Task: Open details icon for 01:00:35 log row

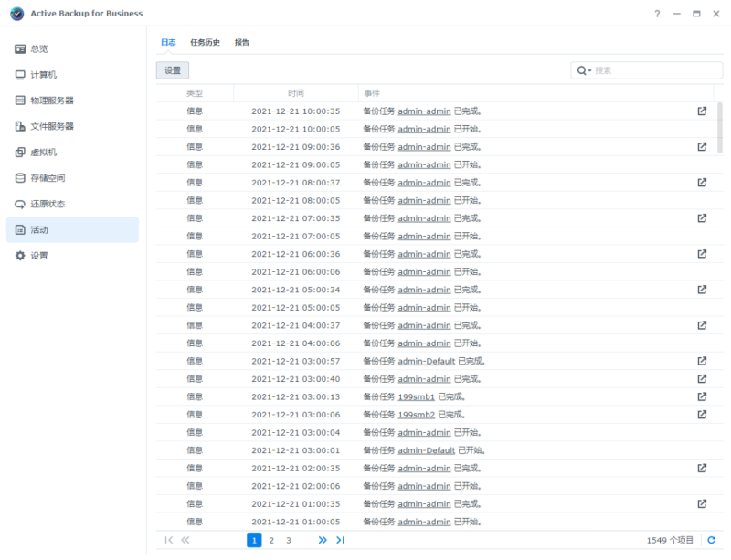Action: (x=702, y=503)
